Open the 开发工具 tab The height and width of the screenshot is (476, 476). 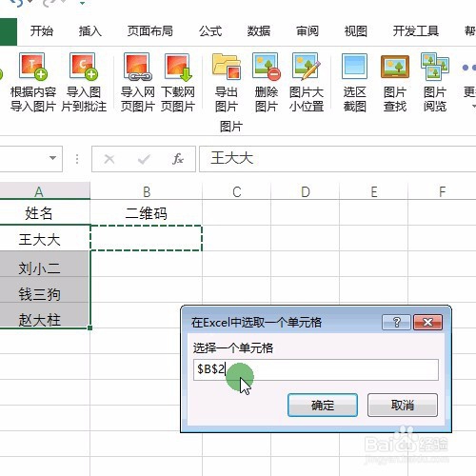tap(416, 31)
